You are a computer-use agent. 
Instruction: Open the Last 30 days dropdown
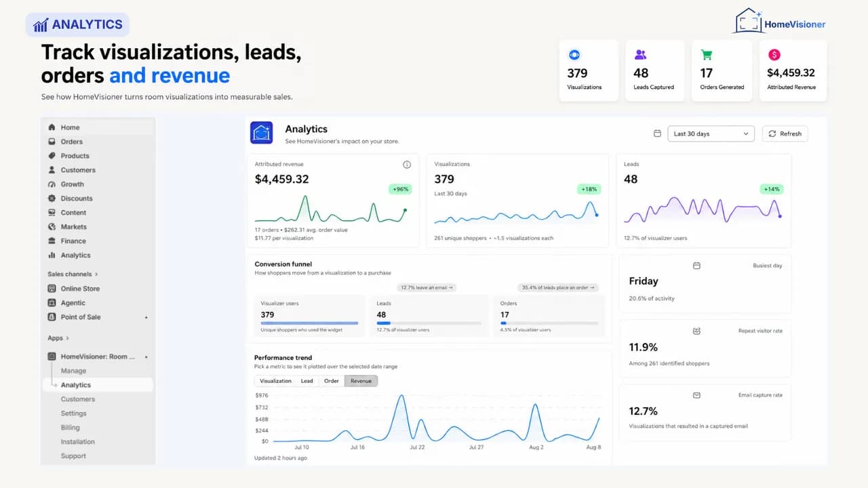coord(711,134)
